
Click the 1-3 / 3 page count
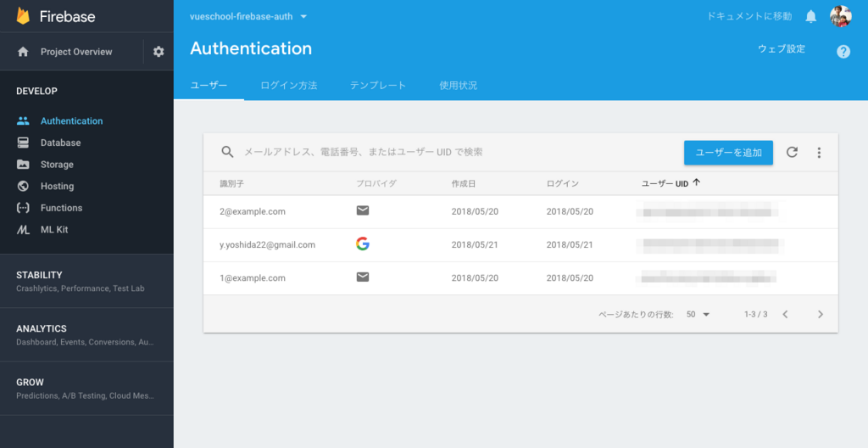[755, 315]
